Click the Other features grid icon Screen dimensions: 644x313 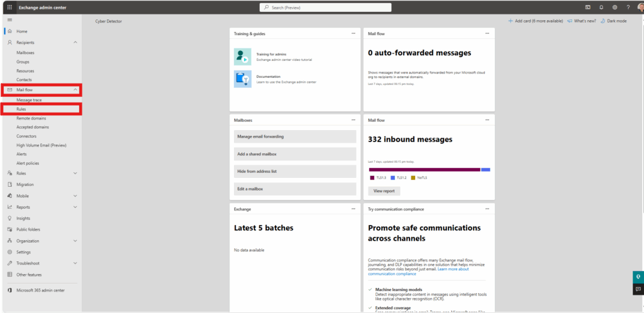tap(10, 275)
